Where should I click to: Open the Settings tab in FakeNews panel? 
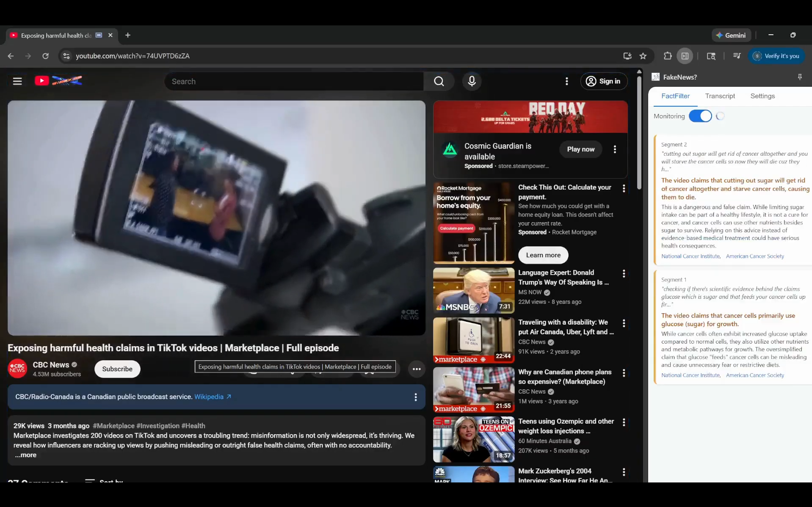[762, 96]
